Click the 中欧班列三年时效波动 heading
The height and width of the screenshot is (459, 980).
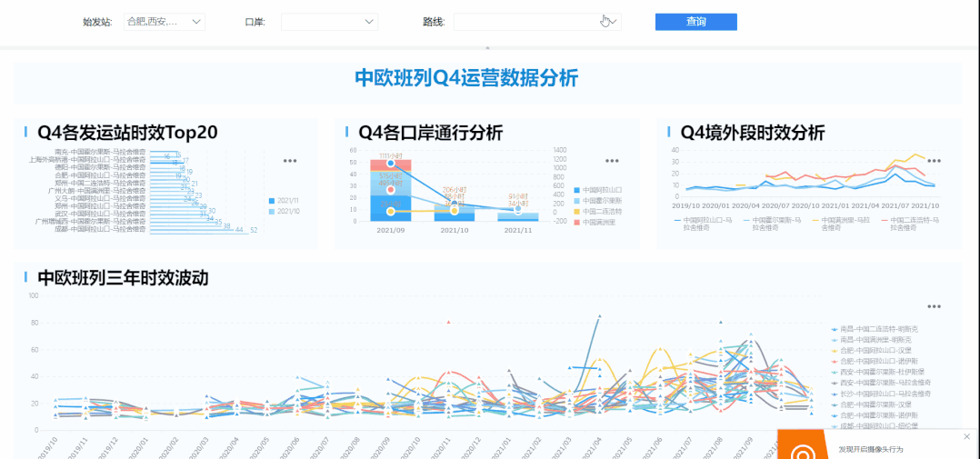123,278
